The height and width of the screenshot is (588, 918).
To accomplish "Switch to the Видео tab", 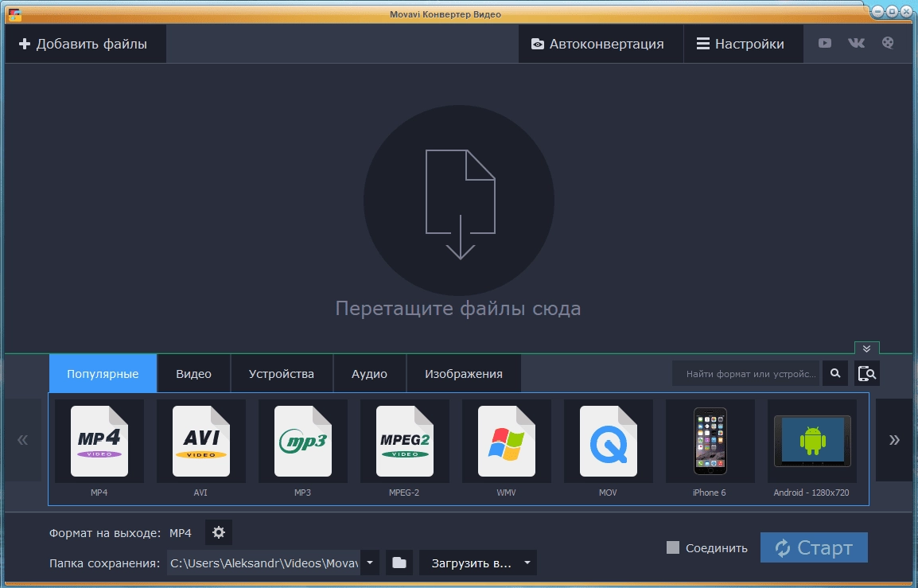I will point(194,374).
